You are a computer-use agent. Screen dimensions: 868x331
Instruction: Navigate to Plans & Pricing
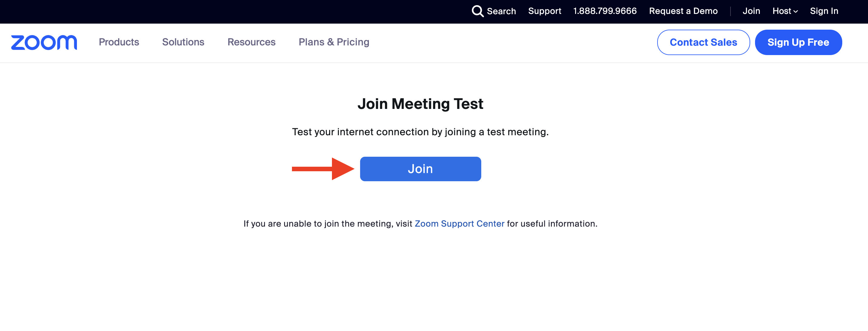tap(333, 42)
